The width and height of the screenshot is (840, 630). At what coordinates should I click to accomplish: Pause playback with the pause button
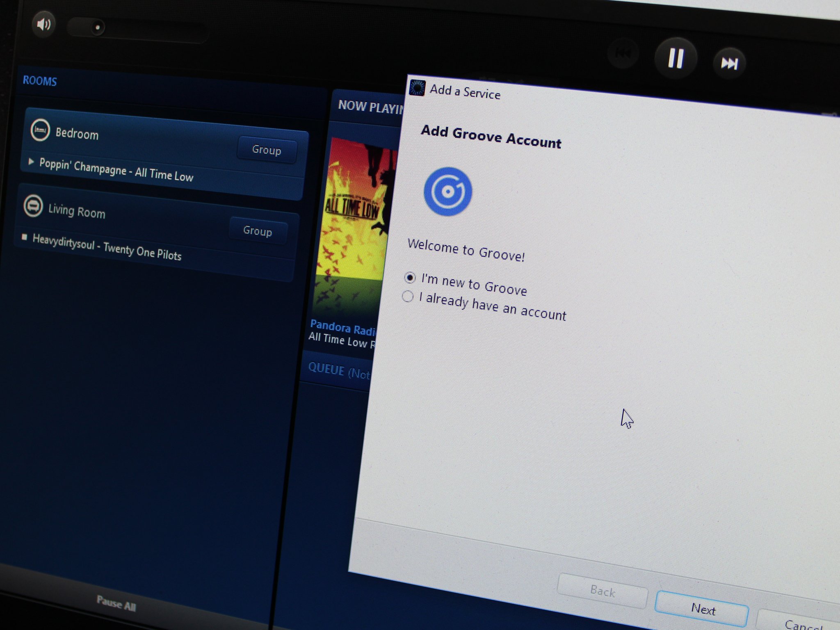click(676, 58)
